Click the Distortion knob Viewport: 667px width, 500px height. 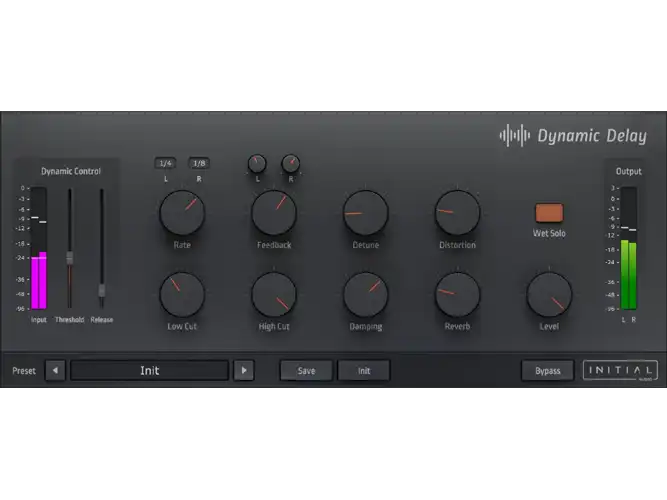tap(457, 213)
